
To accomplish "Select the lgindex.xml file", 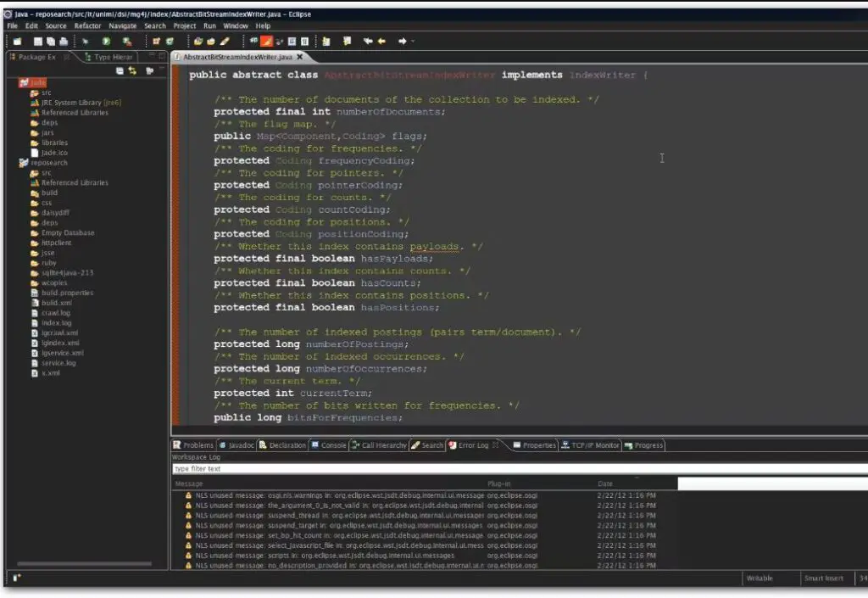I will pos(55,343).
